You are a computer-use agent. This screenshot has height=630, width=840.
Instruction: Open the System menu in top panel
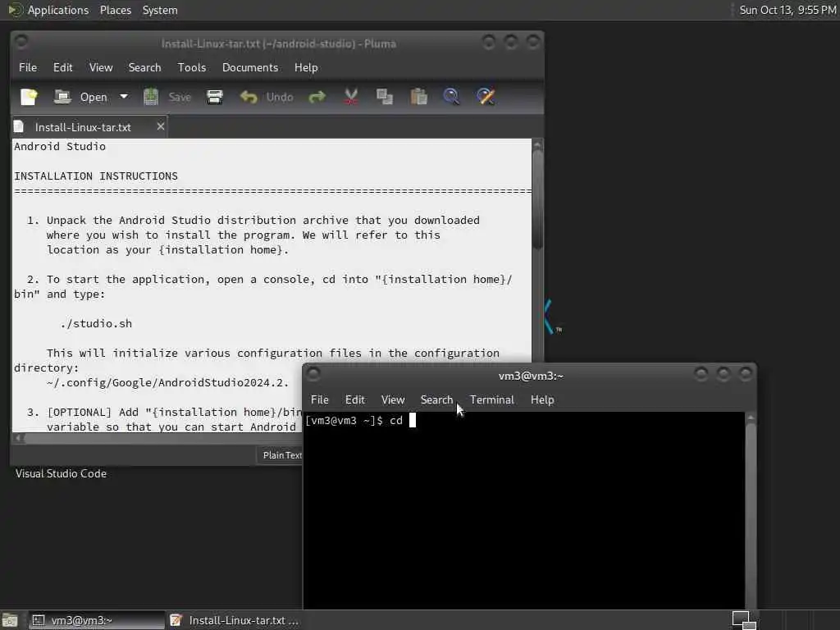pos(160,10)
